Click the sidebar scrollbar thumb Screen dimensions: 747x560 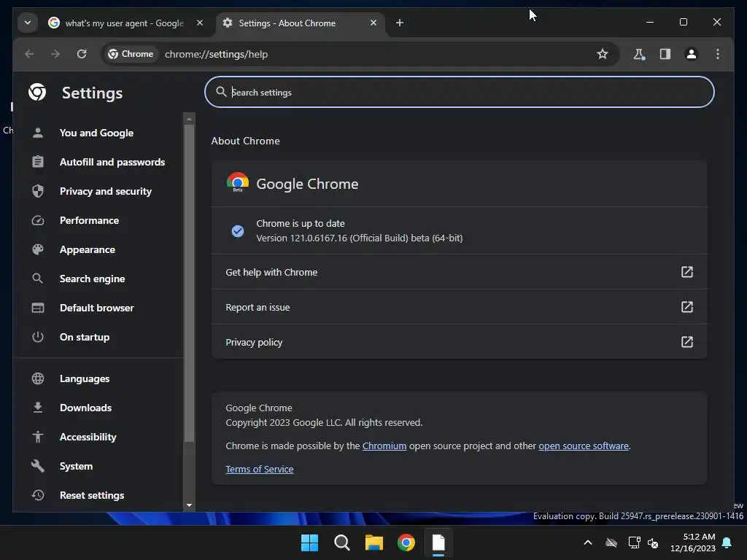coord(189,284)
